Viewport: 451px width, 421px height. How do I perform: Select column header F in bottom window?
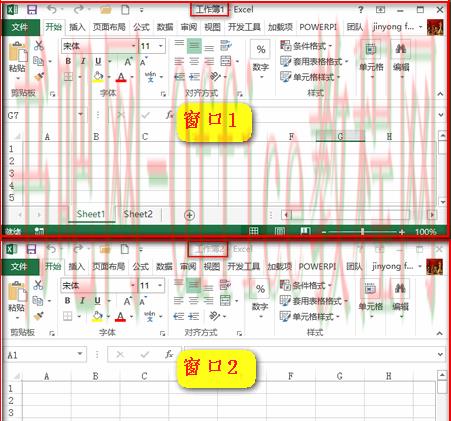[291, 376]
